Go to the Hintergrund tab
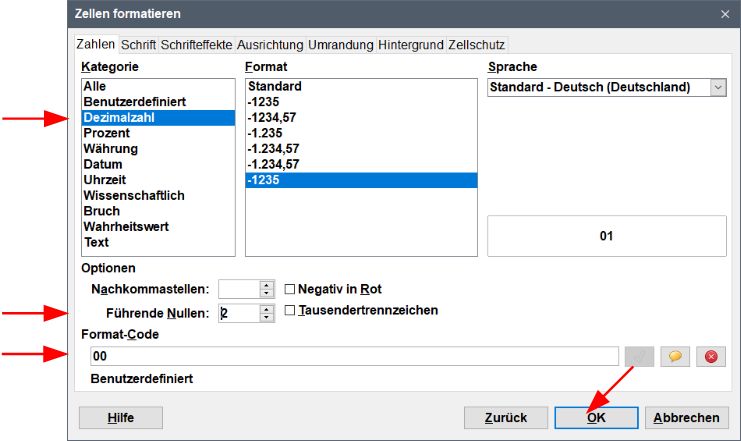The image size is (741, 441). click(411, 45)
